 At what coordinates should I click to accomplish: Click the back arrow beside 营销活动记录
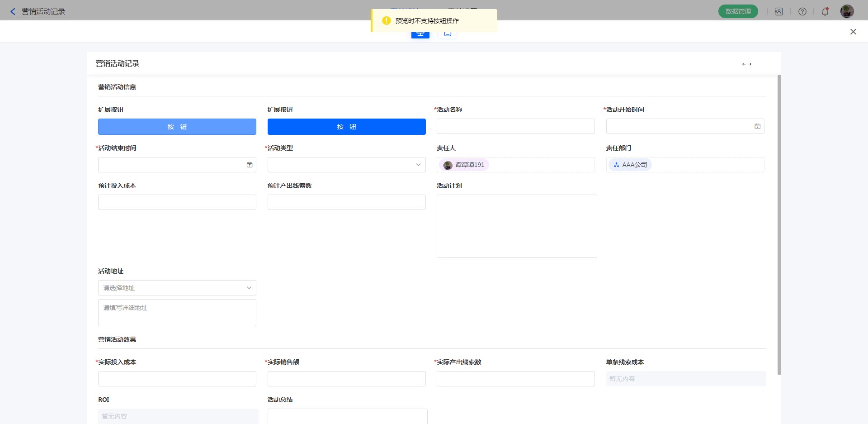tap(13, 12)
